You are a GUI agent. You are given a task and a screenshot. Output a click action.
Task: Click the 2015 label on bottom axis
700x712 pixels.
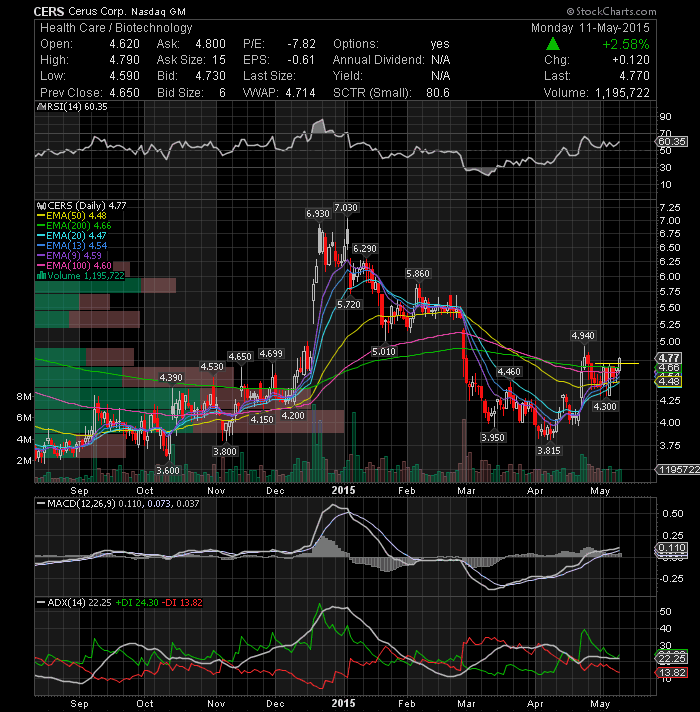tap(344, 703)
